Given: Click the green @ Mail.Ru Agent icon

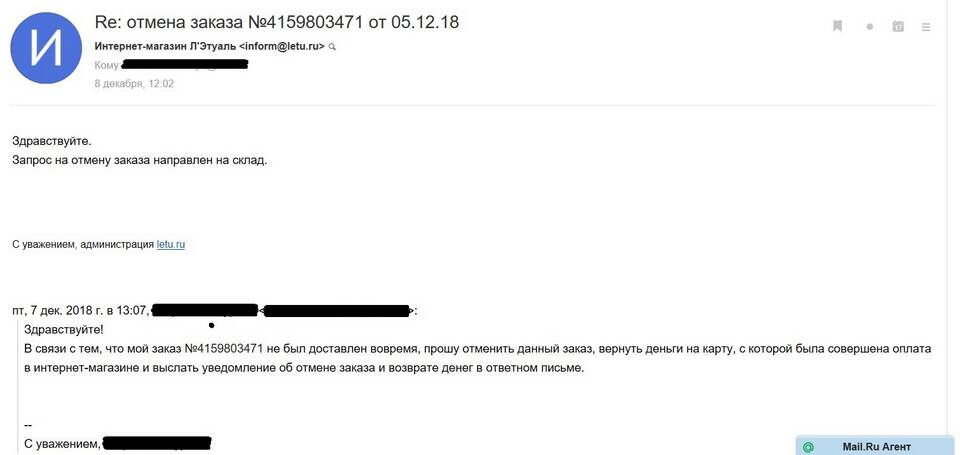Looking at the screenshot, I should (808, 447).
